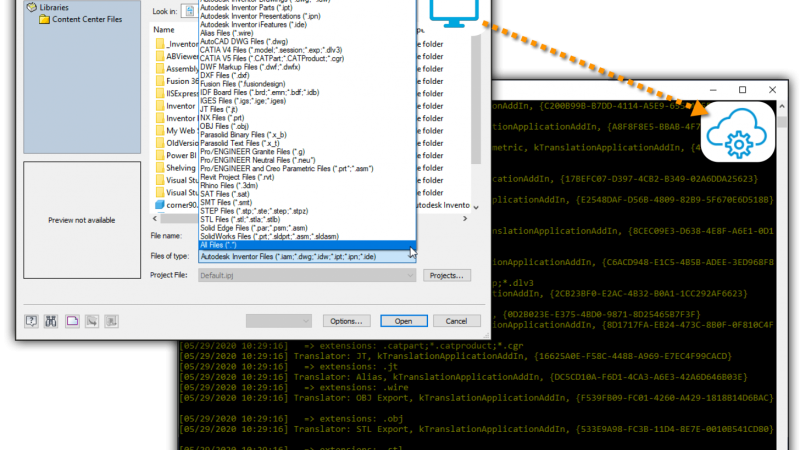Screen dimensions: 800x450
Task: Maximize the console window
Action: pyautogui.click(x=742, y=90)
